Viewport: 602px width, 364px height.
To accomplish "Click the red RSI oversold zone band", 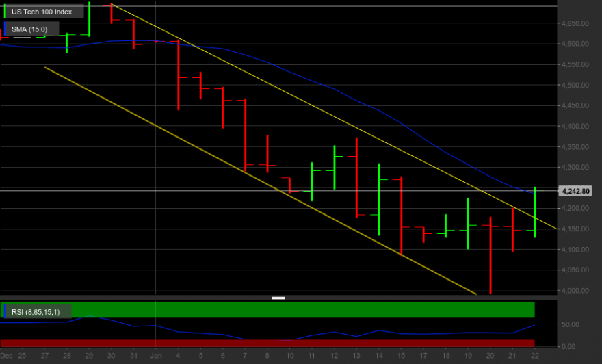I will tap(267, 343).
